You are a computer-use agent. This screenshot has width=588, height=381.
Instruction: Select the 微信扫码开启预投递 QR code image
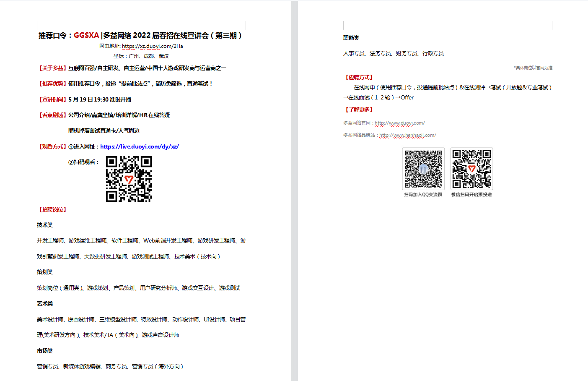pos(471,169)
